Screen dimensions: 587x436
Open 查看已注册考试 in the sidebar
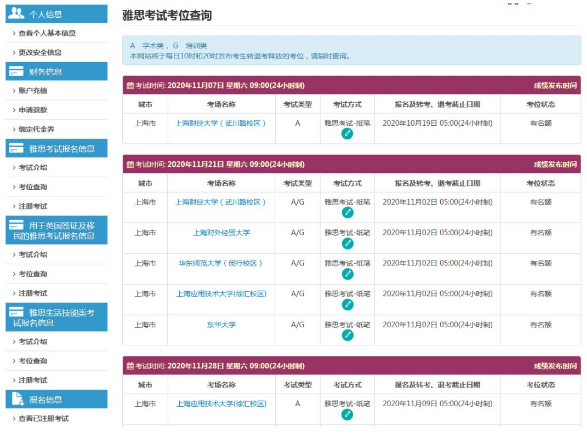coord(43,418)
